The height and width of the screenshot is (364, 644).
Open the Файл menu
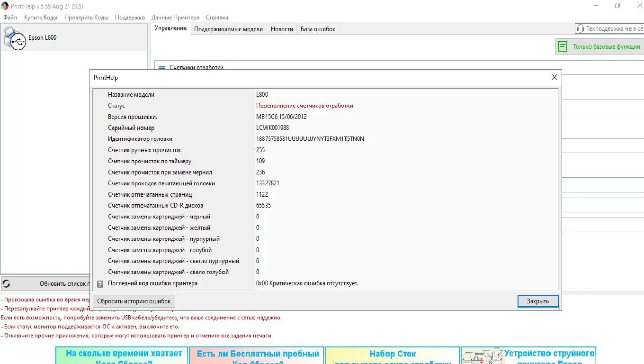[x=10, y=18]
